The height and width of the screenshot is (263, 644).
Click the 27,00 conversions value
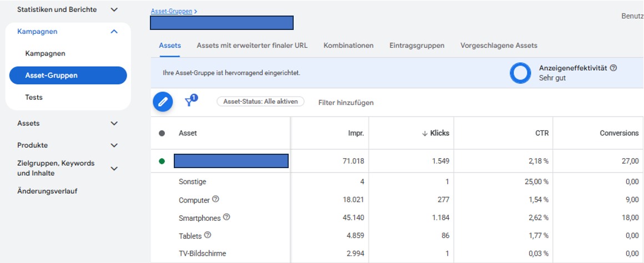(x=631, y=161)
